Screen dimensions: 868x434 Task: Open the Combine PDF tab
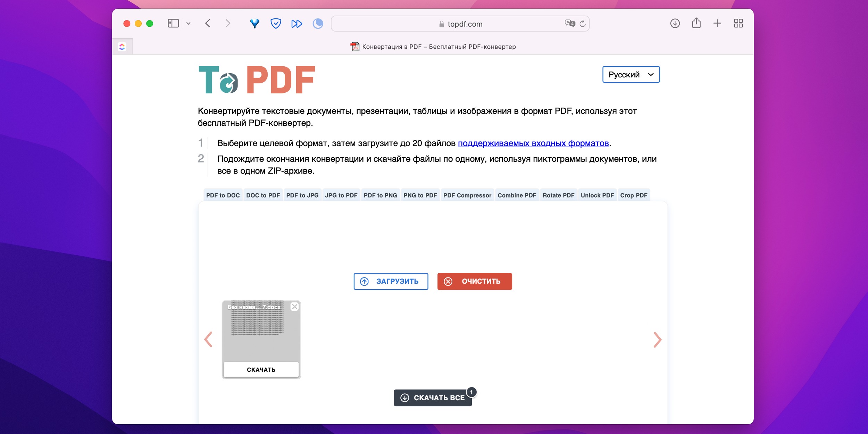coord(517,195)
